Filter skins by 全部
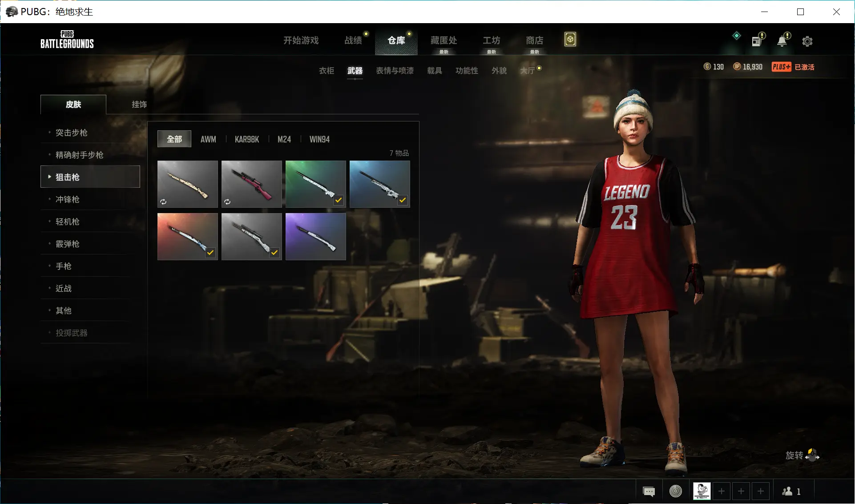 point(174,139)
